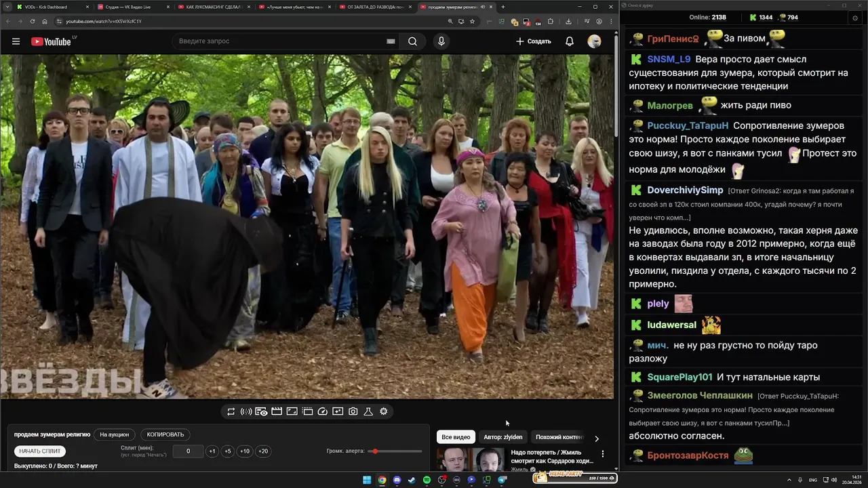Open the YouTube hamburger guide menu
The width and height of the screenshot is (868, 488).
pos(16,41)
